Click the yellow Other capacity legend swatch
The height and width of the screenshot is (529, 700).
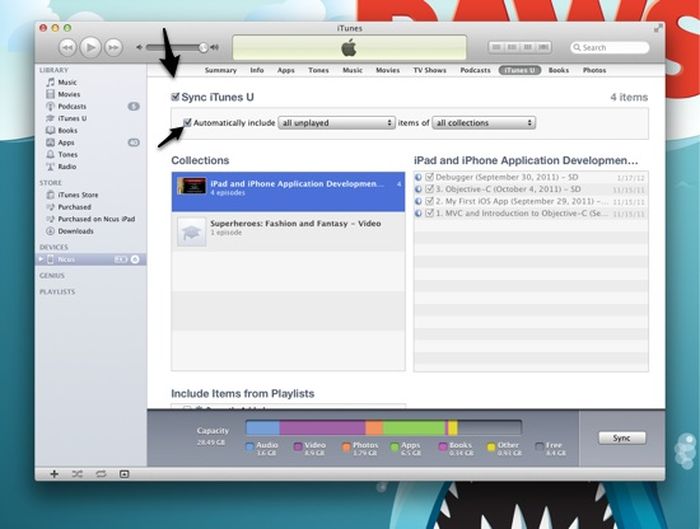[x=491, y=446]
